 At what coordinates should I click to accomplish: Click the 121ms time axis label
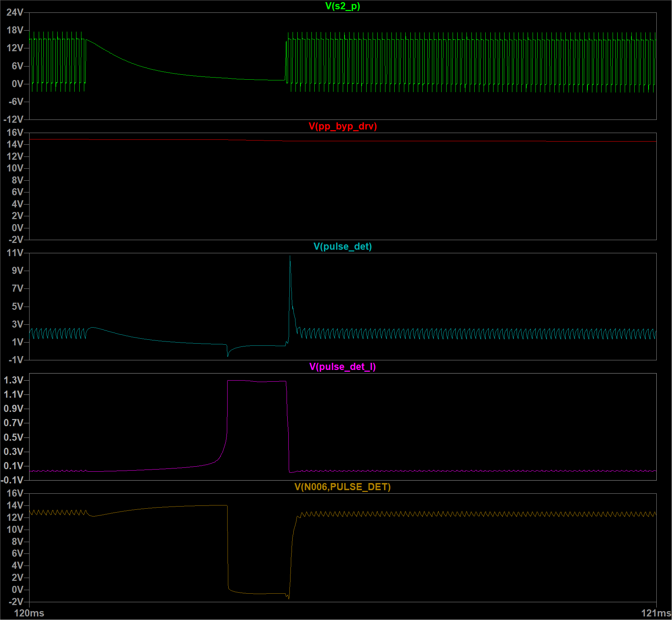656,613
